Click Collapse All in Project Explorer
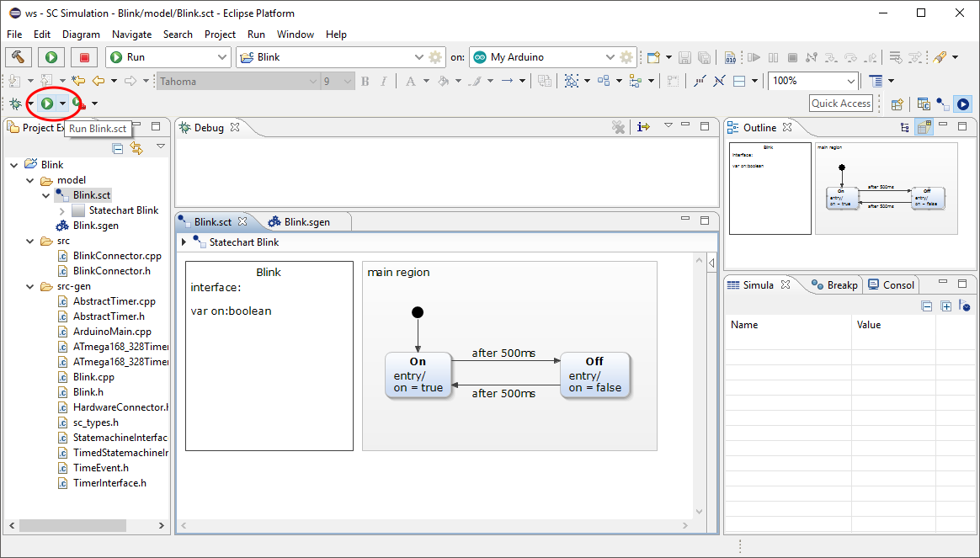The width and height of the screenshot is (980, 558). (x=118, y=148)
